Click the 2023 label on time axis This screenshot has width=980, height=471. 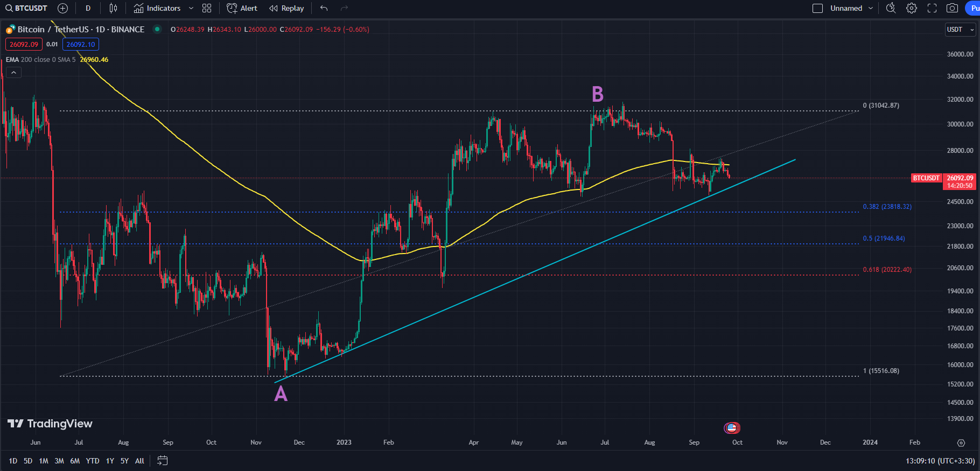[344, 442]
